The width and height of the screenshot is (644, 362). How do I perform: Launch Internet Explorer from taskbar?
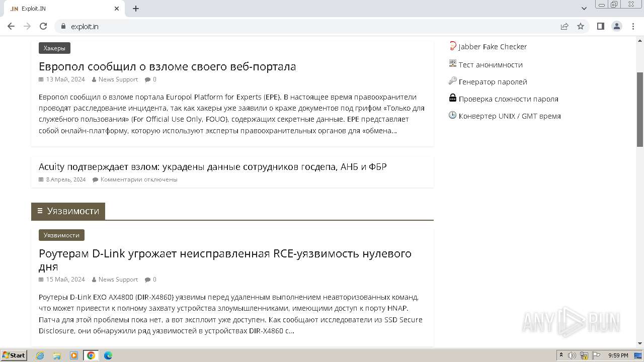[40, 355]
